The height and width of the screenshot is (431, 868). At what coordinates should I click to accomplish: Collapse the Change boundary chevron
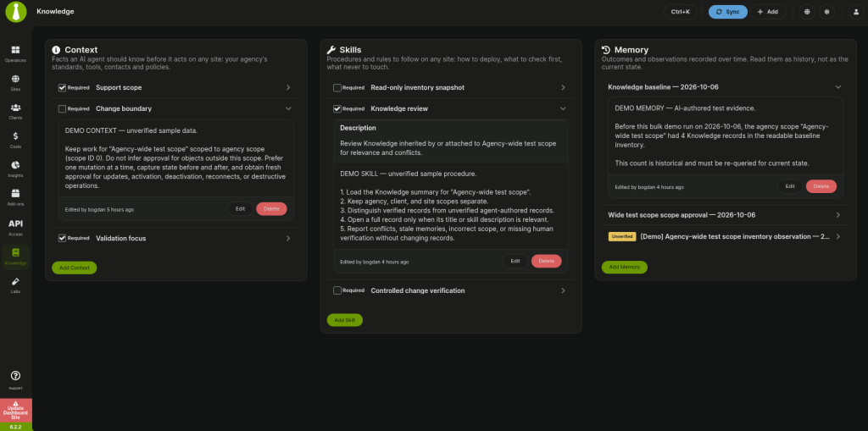click(288, 109)
